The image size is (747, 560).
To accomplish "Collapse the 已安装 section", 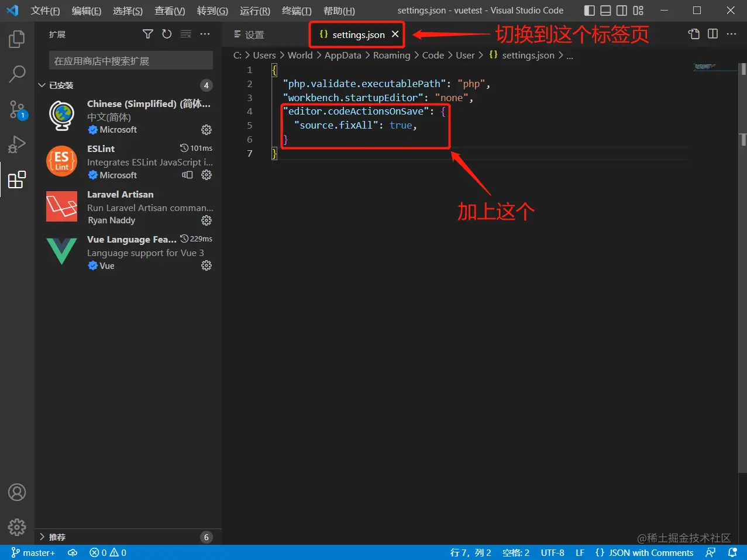I will click(x=128, y=85).
